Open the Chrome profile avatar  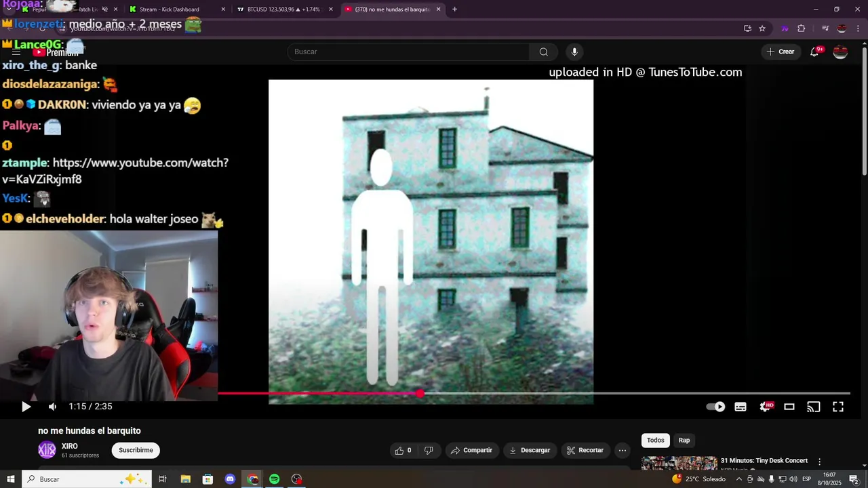point(842,28)
